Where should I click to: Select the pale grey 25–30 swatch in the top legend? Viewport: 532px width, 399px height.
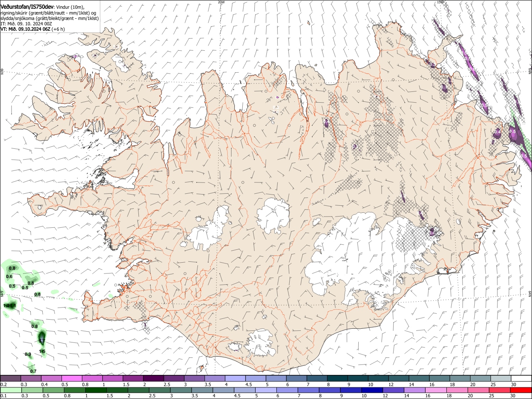(x=500, y=378)
